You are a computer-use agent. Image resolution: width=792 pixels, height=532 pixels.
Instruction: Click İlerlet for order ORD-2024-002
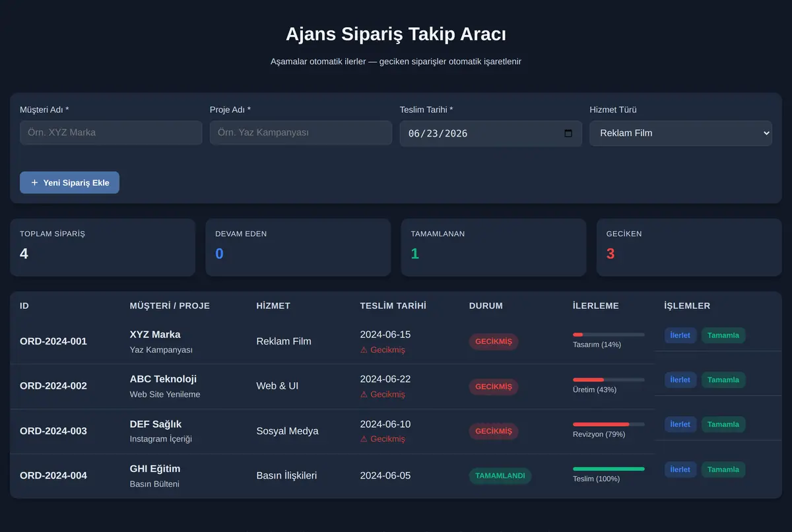click(x=680, y=380)
